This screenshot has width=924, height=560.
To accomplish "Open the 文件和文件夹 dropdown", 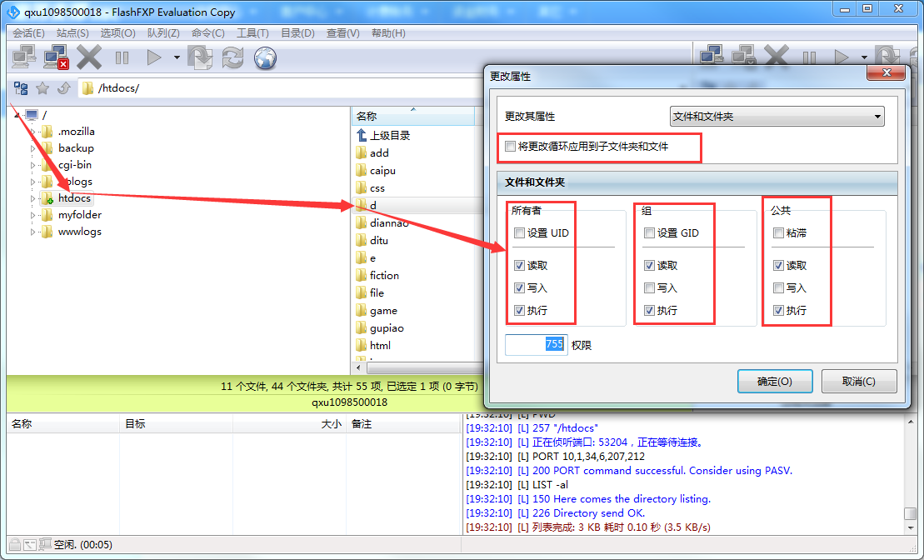I will click(777, 117).
